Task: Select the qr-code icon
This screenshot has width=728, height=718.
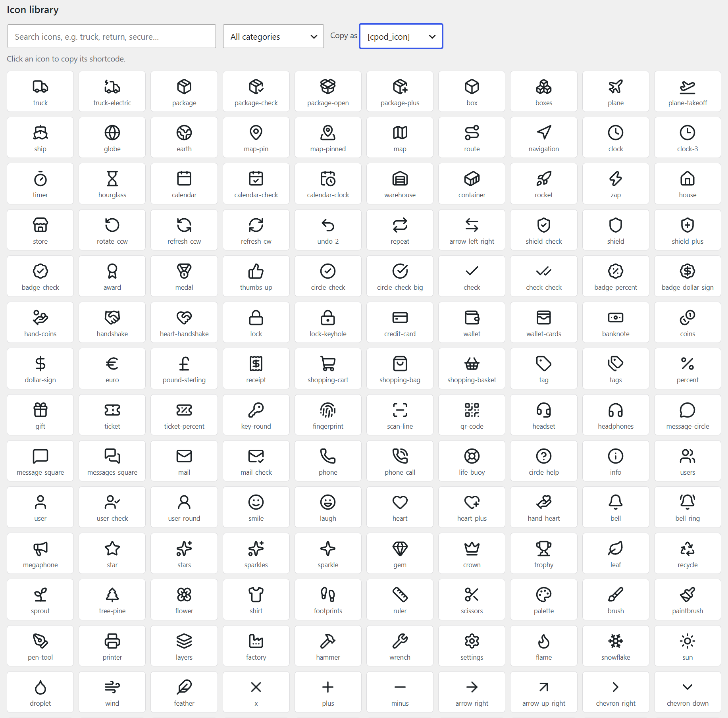Action: click(x=472, y=415)
